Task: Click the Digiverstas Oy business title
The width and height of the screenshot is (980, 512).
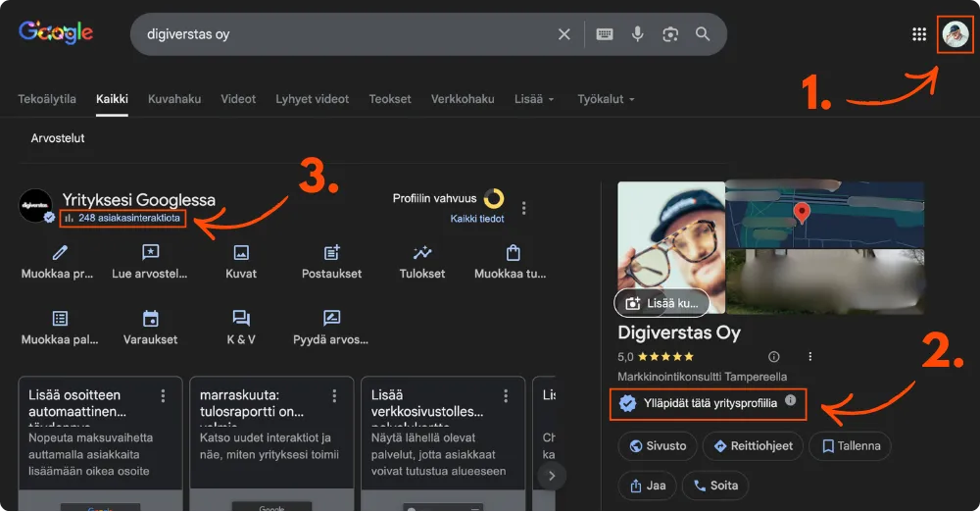Action: [679, 333]
